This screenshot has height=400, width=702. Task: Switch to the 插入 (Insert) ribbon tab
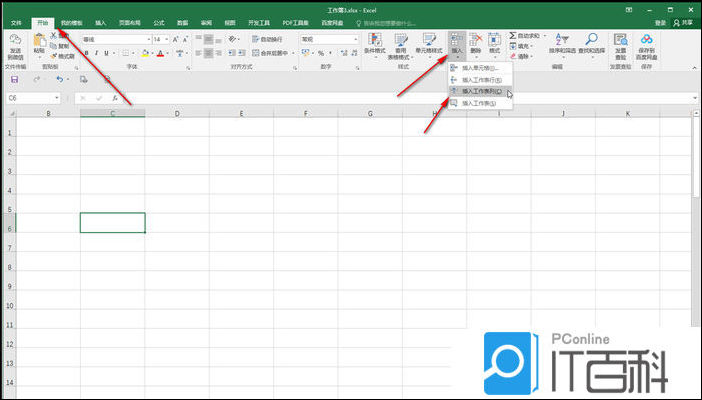(101, 23)
